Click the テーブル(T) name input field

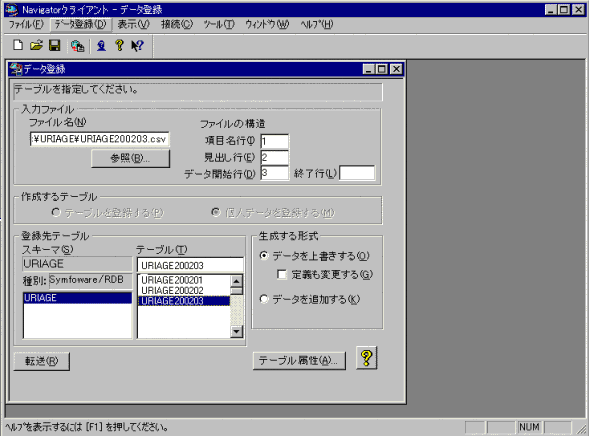tap(190, 265)
